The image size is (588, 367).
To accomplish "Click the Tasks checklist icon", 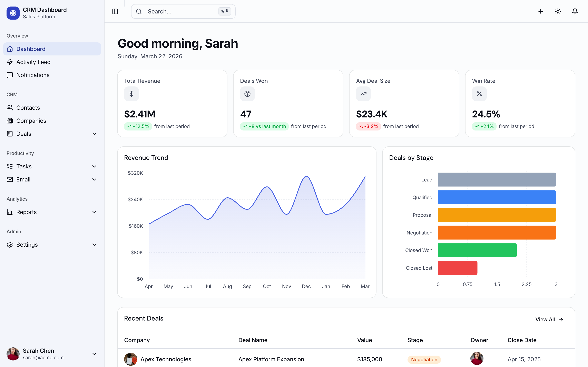I will pos(10,166).
